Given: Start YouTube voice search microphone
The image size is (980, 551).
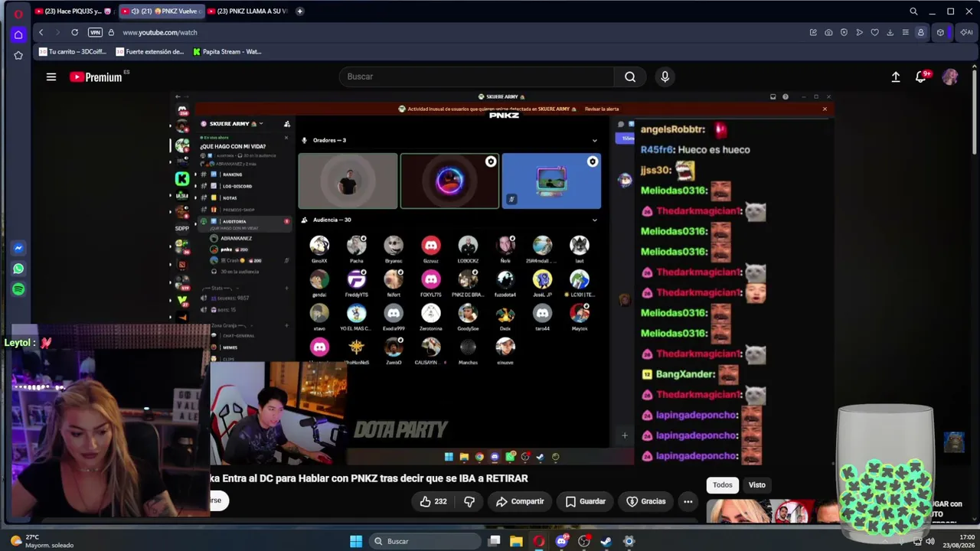Looking at the screenshot, I should coord(665,77).
